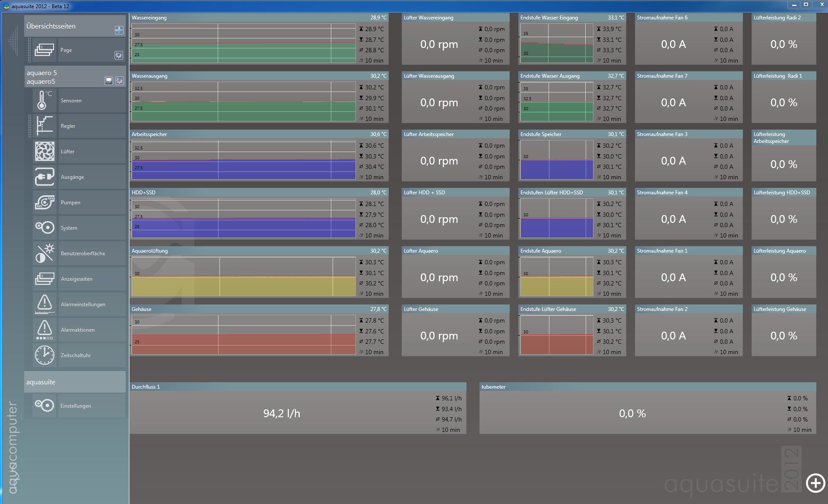The width and height of the screenshot is (828, 504).
Task: Open the Sensoren menu entry label
Action: click(x=71, y=101)
